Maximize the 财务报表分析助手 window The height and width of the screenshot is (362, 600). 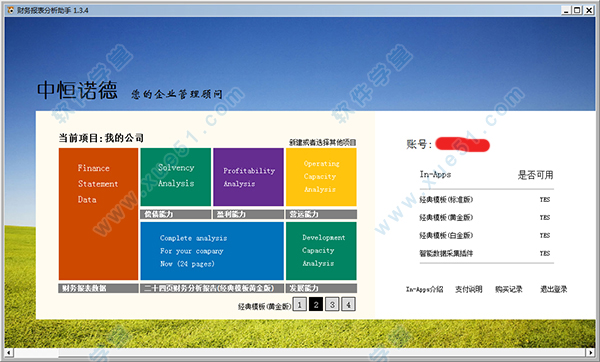pos(577,10)
